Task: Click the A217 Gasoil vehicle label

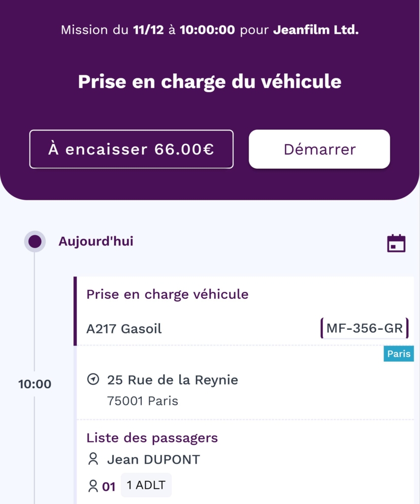Action: point(124,329)
